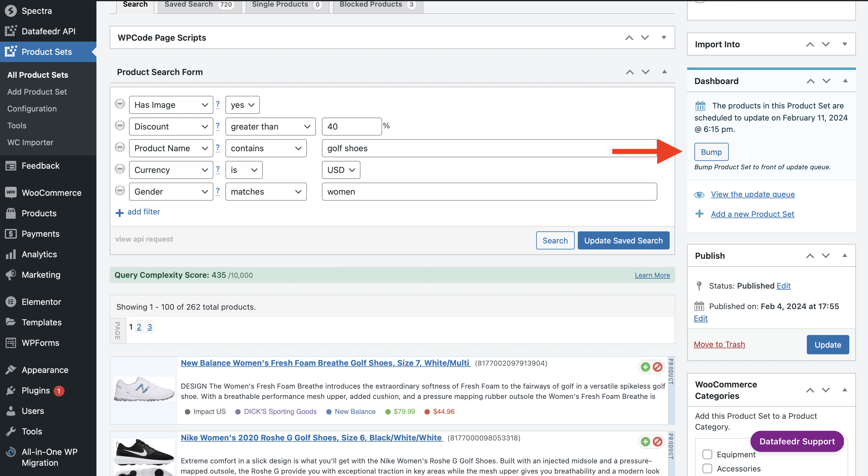Screen dimensions: 868x476
Task: Click the Analytics bar chart icon
Action: tap(11, 254)
